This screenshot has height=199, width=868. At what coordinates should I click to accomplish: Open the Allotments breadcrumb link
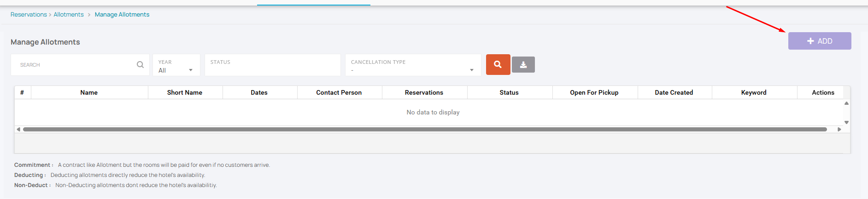point(69,15)
